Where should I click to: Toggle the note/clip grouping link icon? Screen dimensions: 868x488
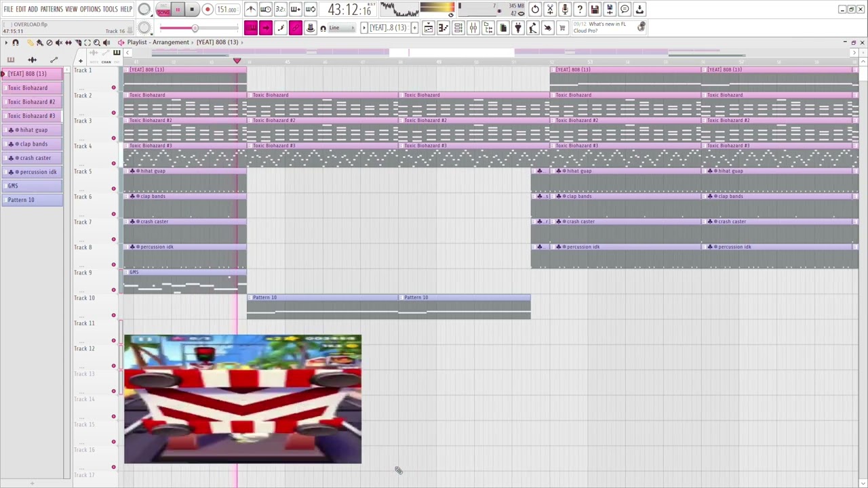(x=296, y=28)
